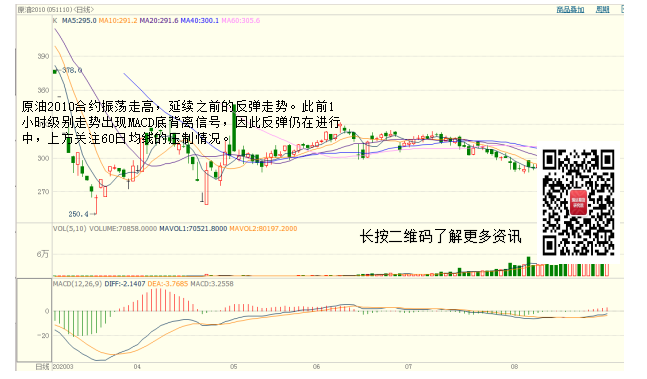Select the orange MA10:291.2 label

(118, 21)
